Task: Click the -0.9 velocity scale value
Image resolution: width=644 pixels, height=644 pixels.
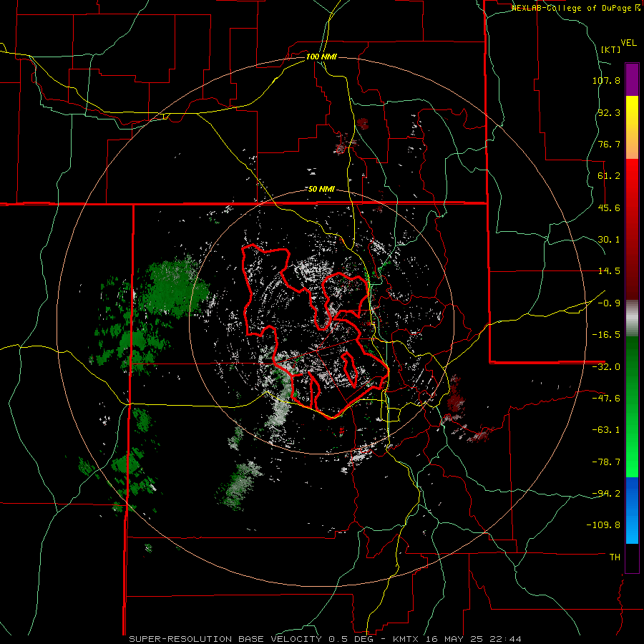Action: tap(609, 303)
